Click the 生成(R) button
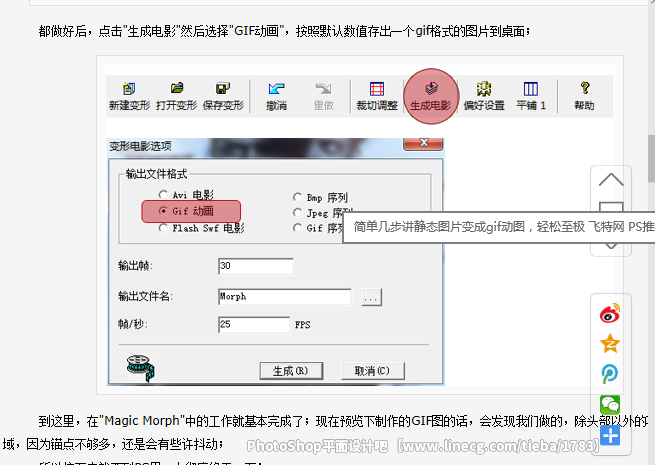The width and height of the screenshot is (655, 465). 291,371
